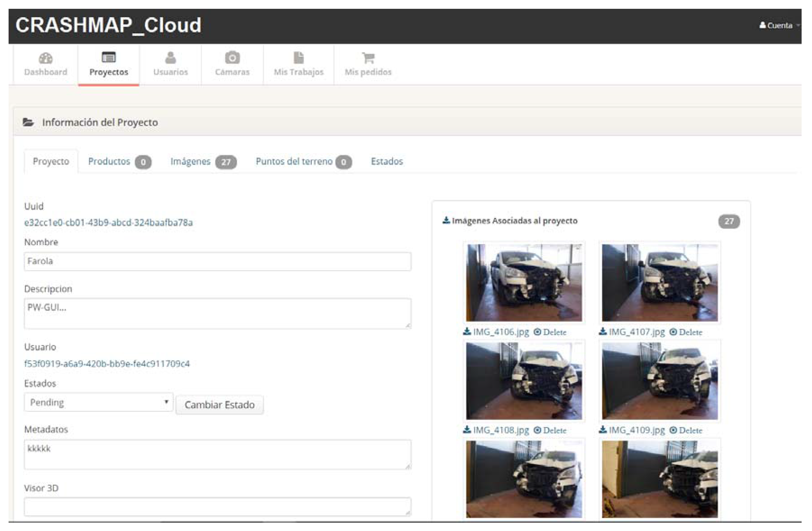812x531 pixels.
Task: Click download icon next to IMG_4108.jpg
Action: pyautogui.click(x=467, y=429)
